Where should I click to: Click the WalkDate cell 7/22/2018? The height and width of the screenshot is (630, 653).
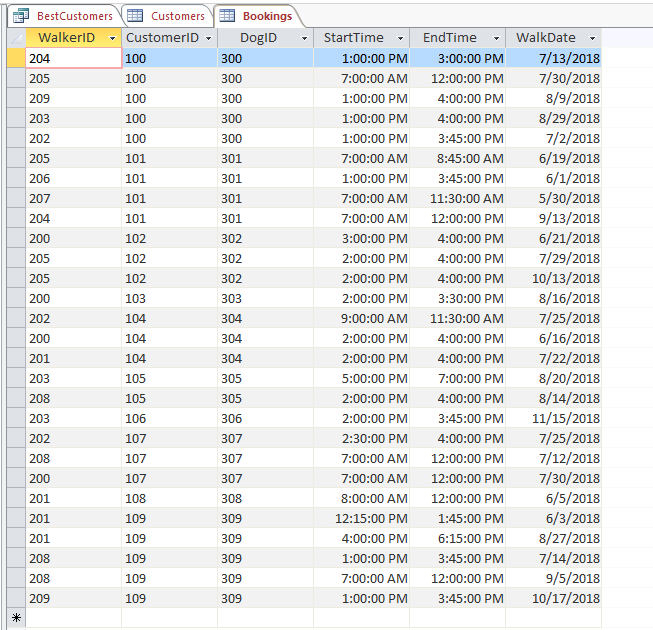pos(553,358)
